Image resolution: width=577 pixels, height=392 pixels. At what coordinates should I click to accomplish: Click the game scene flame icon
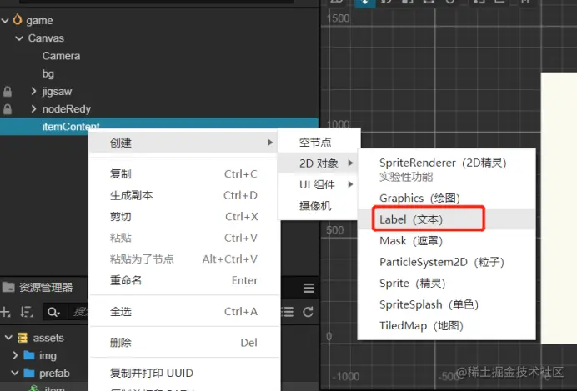[x=18, y=19]
